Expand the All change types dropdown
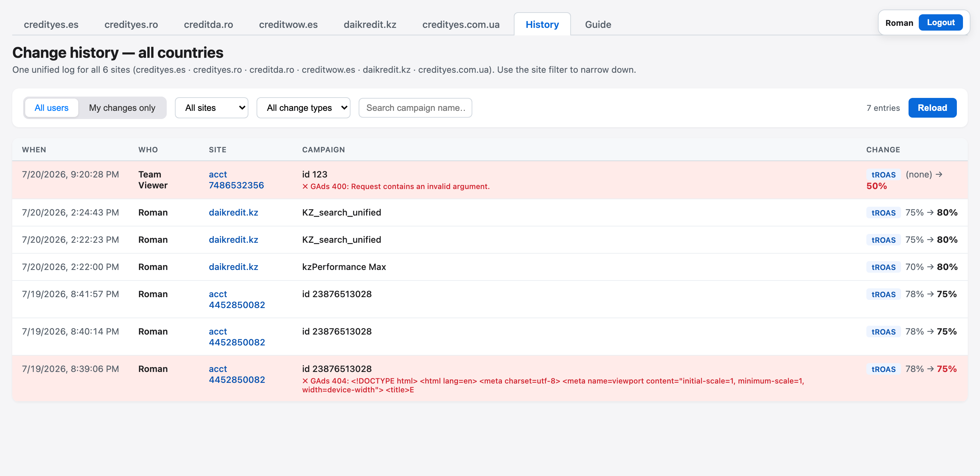This screenshot has width=980, height=476. tap(303, 108)
